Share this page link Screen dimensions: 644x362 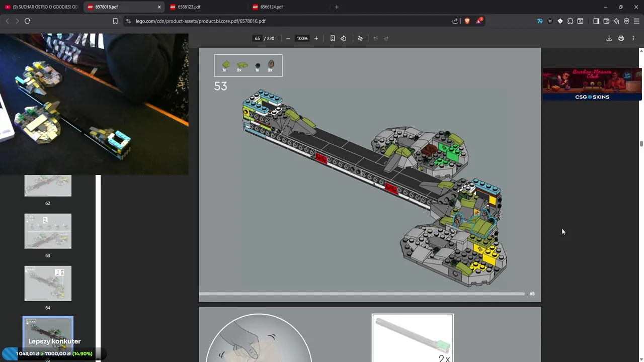coord(455,21)
